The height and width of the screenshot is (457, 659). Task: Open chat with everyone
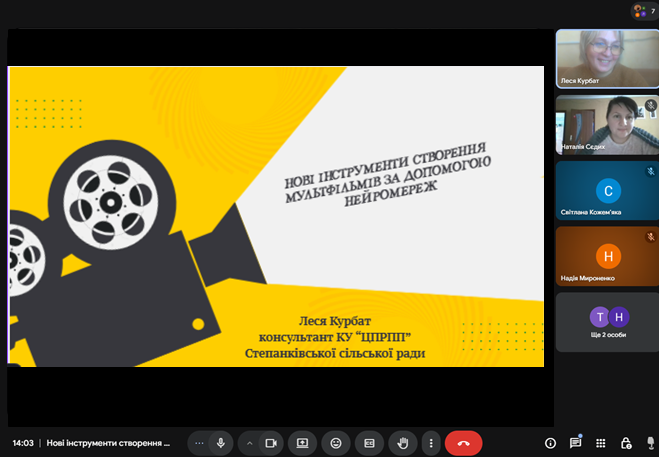[575, 442]
